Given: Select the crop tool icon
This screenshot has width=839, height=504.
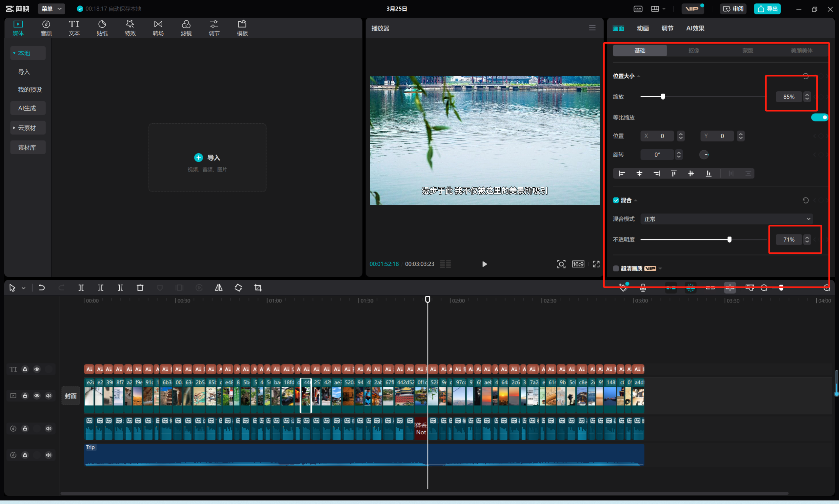Looking at the screenshot, I should click(x=258, y=288).
